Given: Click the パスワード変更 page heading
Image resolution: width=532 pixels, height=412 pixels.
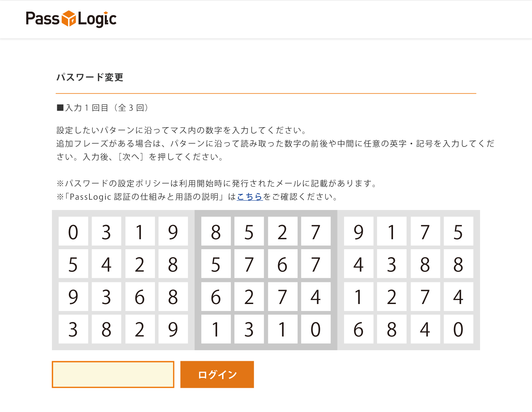Looking at the screenshot, I should click(x=90, y=77).
